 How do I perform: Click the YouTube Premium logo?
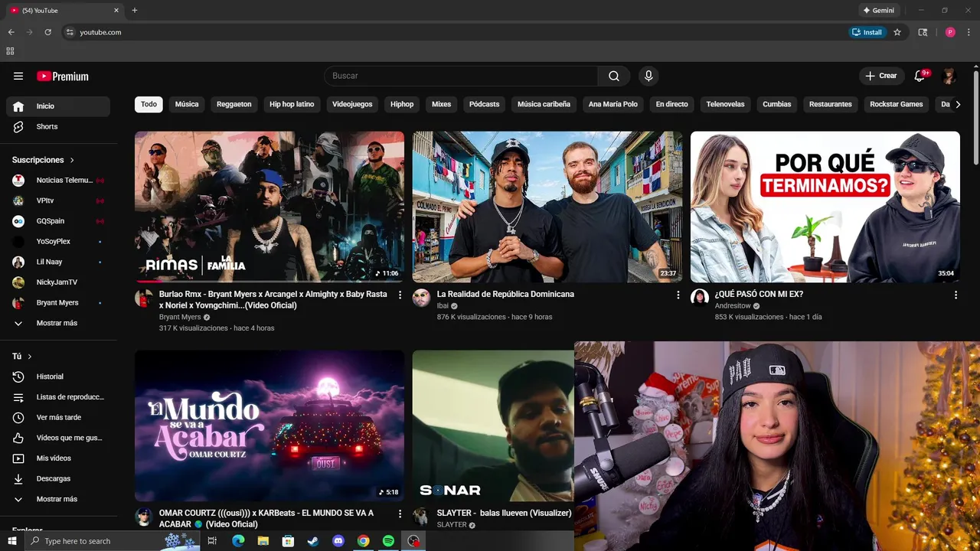coord(63,76)
